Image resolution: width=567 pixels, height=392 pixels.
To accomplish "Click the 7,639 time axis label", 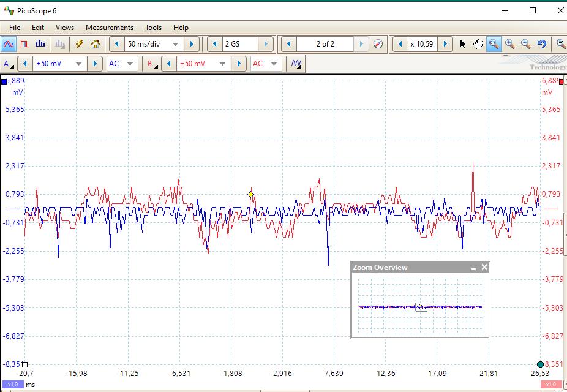I will click(x=334, y=373).
